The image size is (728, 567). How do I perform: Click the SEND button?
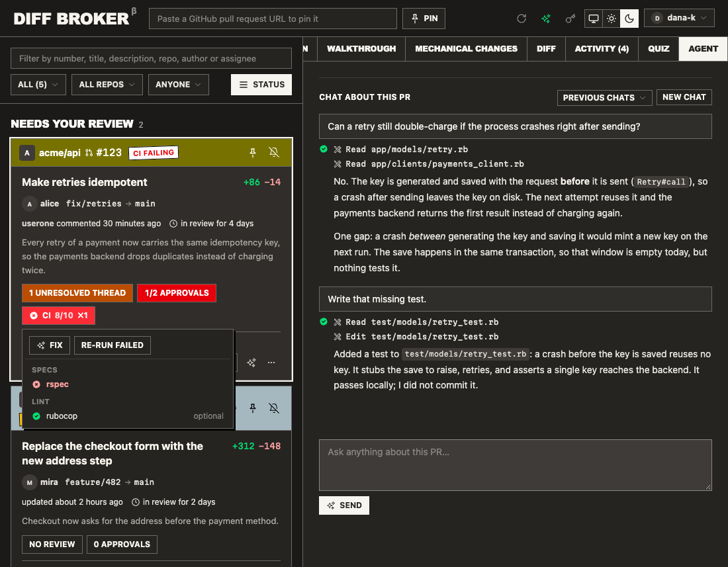tap(344, 505)
